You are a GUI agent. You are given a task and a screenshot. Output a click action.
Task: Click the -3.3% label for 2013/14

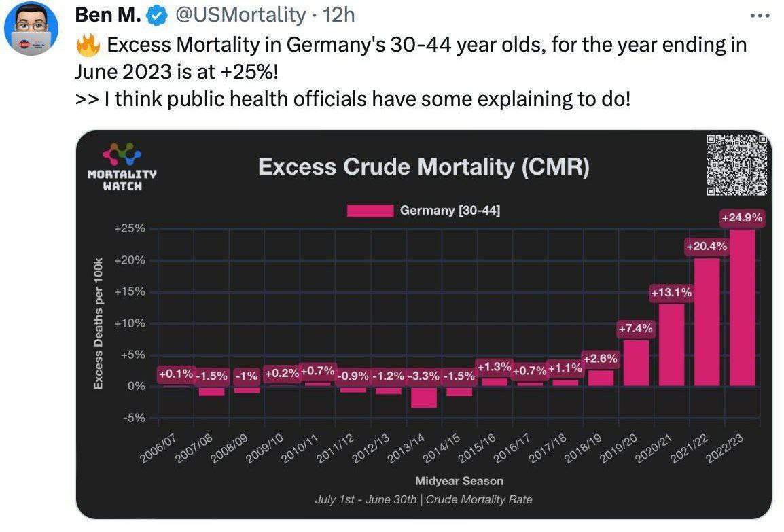[423, 376]
